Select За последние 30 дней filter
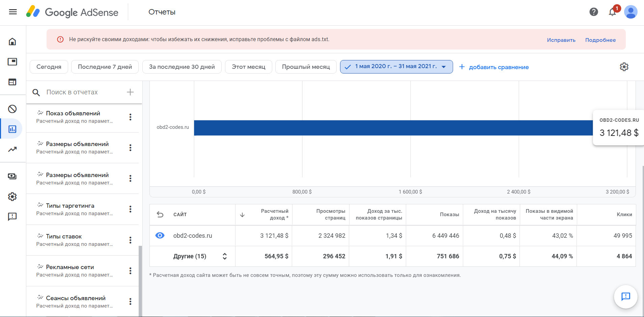 [x=182, y=67]
